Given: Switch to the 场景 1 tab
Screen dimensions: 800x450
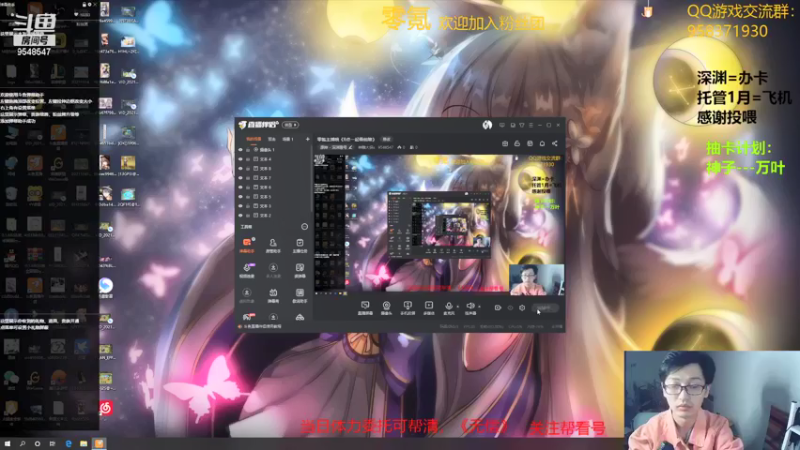Looking at the screenshot, I should click(288, 139).
